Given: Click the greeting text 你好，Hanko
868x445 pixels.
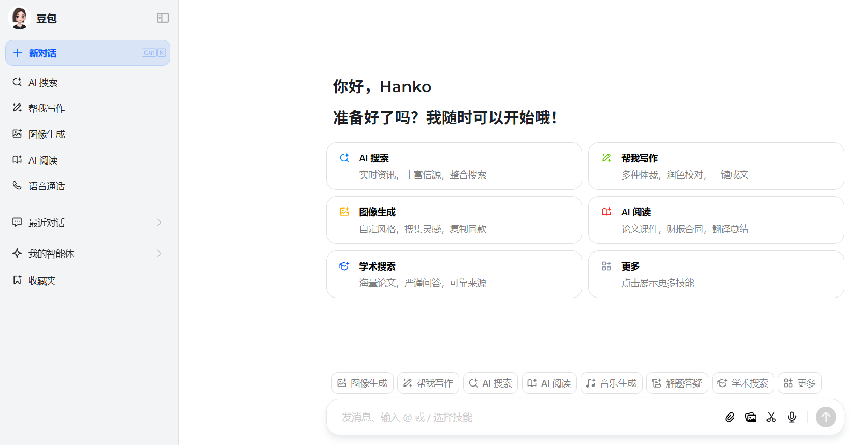Looking at the screenshot, I should click(382, 86).
